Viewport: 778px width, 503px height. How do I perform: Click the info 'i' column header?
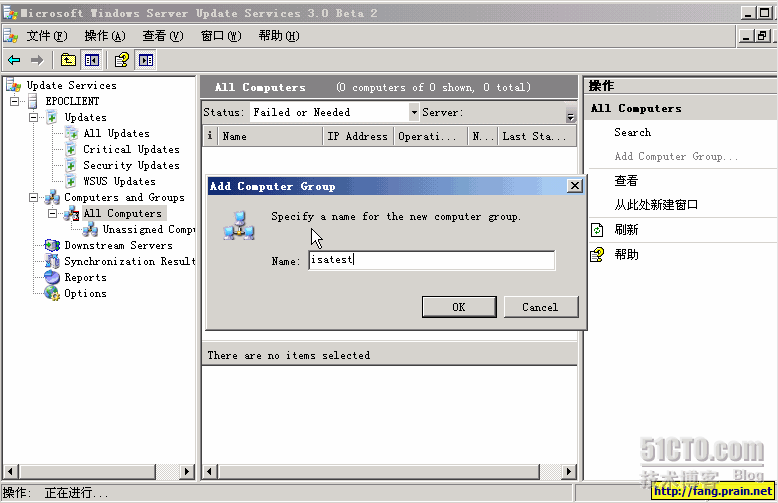point(210,136)
